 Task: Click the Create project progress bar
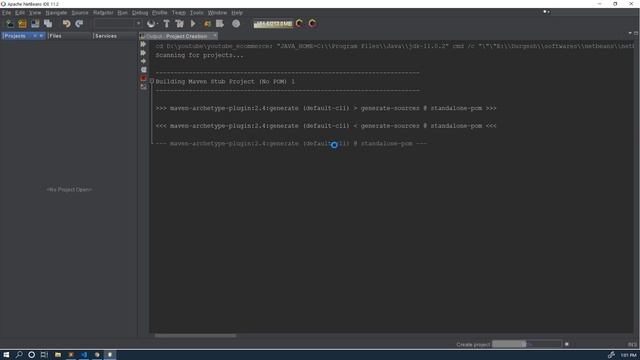[527, 344]
